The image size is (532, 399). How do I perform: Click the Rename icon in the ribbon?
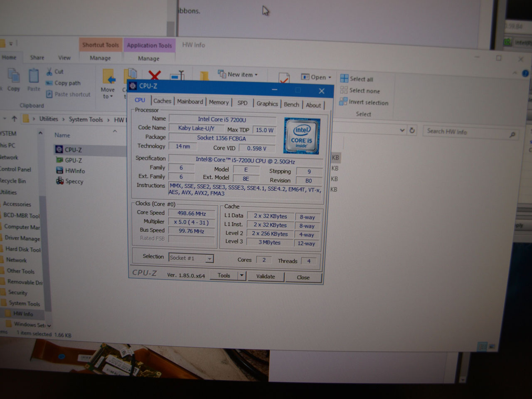[x=178, y=75]
